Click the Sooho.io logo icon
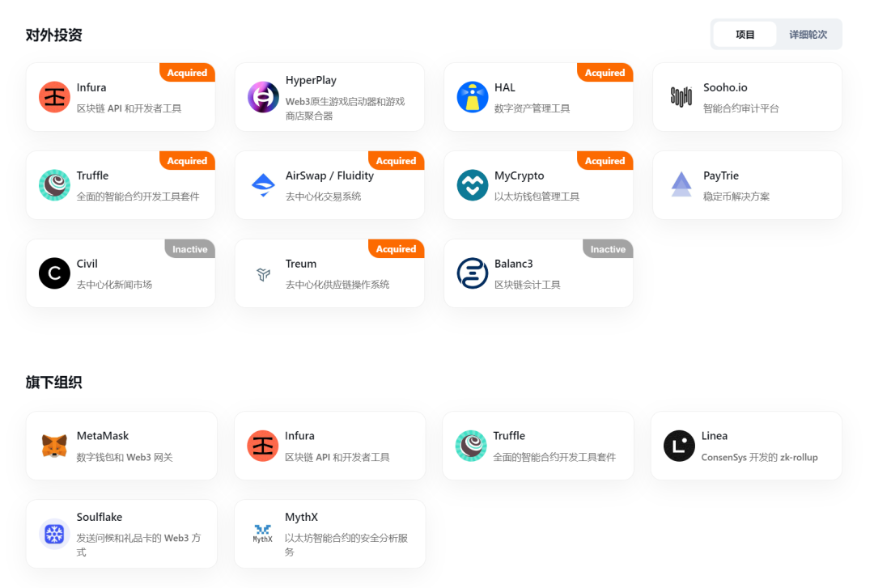 click(681, 97)
